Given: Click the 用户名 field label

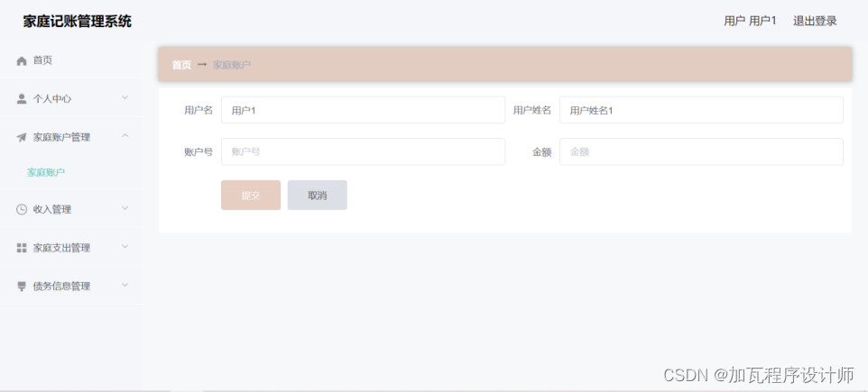Looking at the screenshot, I should (199, 110).
